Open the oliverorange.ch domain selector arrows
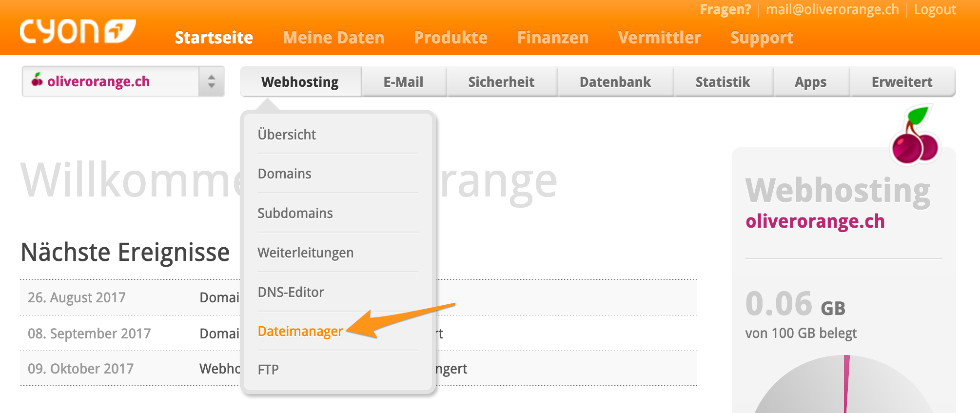This screenshot has width=980, height=413. point(211,81)
